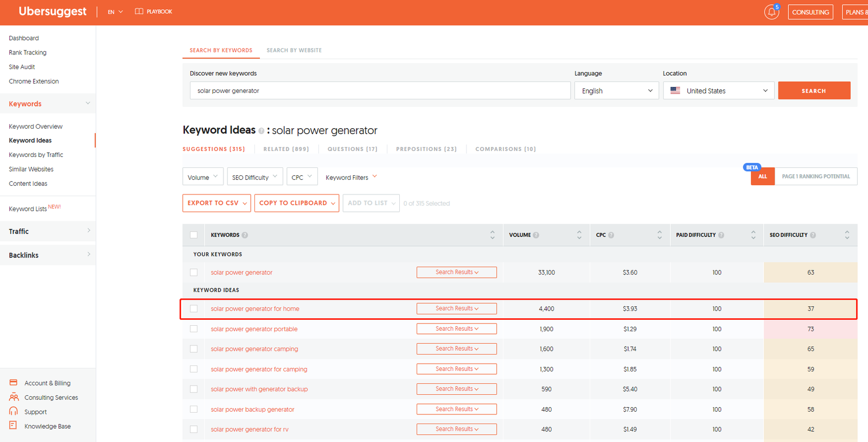868x442 pixels.
Task: Click the Consulting Services people icon
Action: (x=14, y=397)
